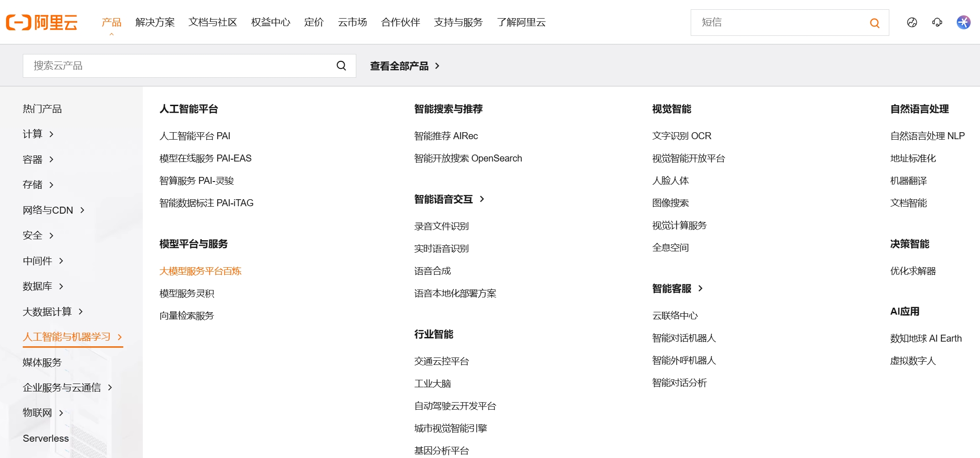This screenshot has width=980, height=458.
Task: Open 自然语言处理 NLP
Action: 927,136
